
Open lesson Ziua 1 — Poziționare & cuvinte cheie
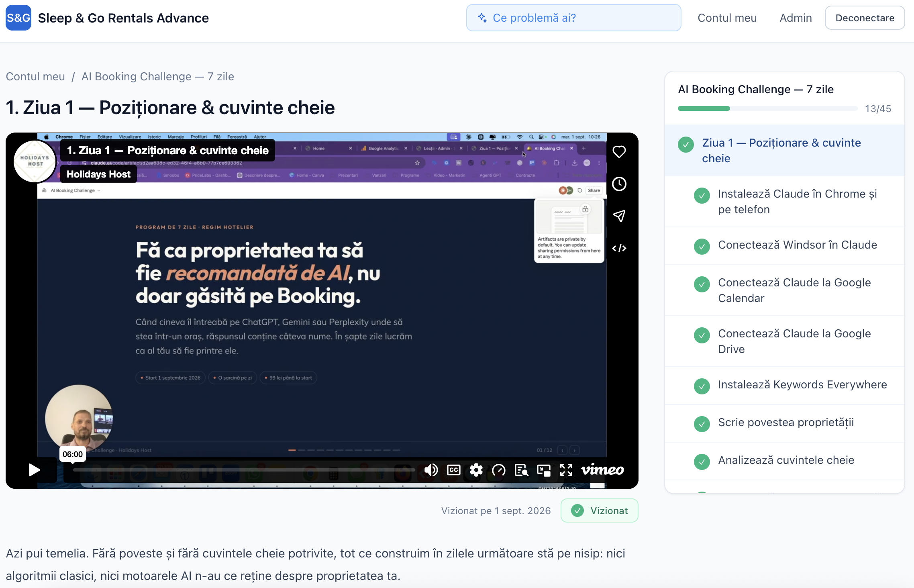tap(784, 150)
